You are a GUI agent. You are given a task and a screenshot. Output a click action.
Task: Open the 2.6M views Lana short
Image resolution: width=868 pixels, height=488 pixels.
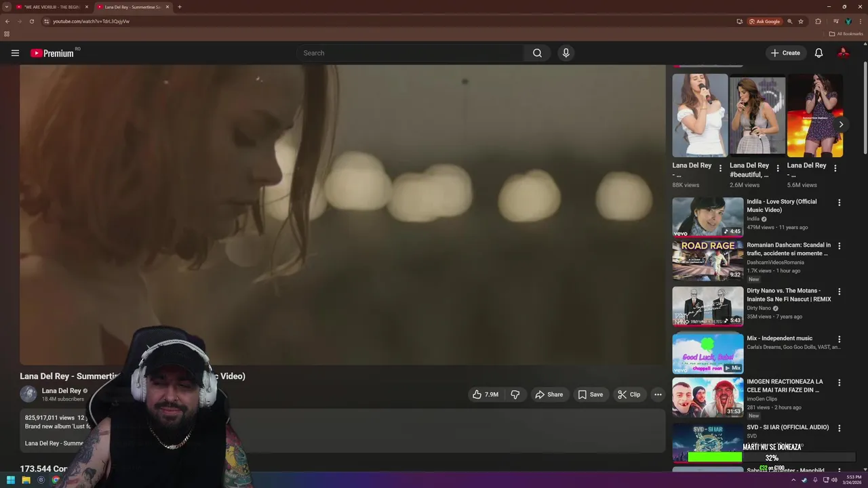[x=757, y=115]
